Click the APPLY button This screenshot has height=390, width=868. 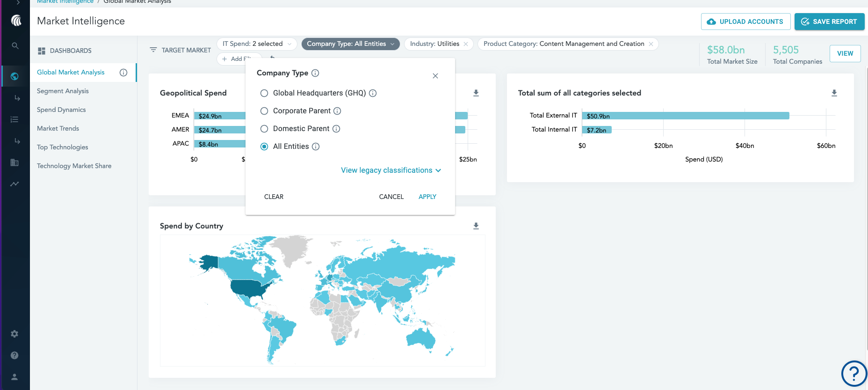427,197
